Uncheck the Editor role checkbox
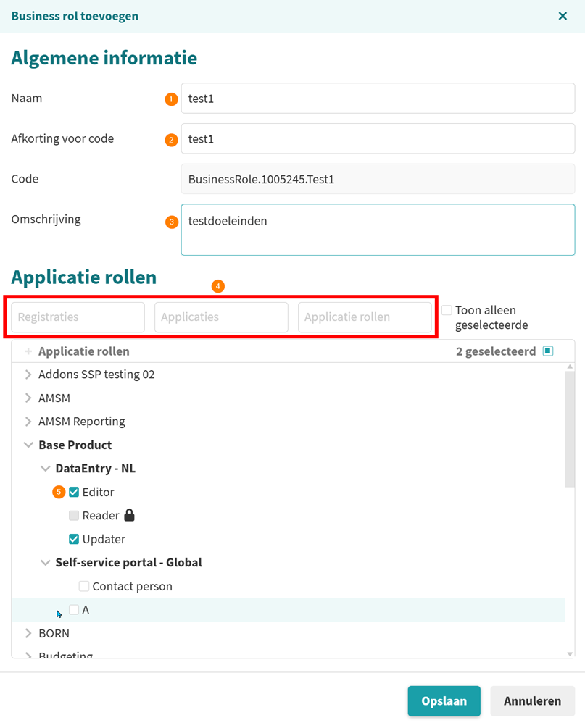The width and height of the screenshot is (585, 728). tap(74, 492)
